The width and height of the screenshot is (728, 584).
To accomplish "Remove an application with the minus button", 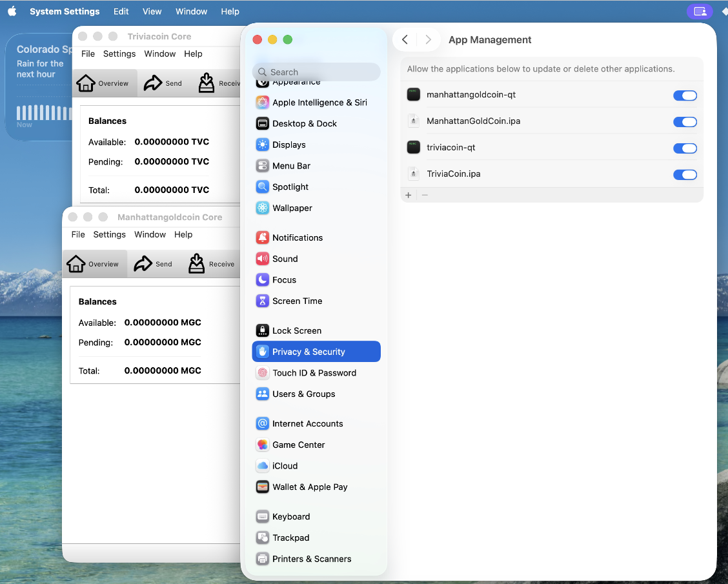I will [x=425, y=196].
